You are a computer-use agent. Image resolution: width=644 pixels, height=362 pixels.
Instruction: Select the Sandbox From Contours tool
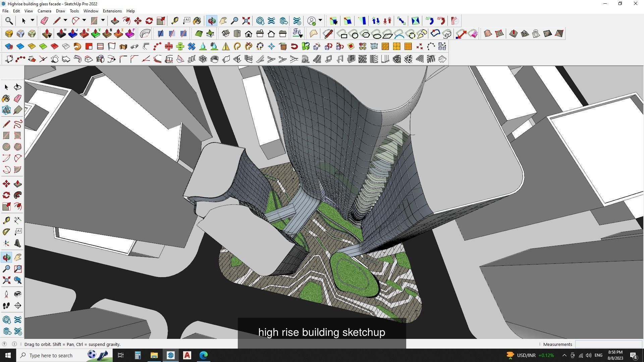pos(488,34)
